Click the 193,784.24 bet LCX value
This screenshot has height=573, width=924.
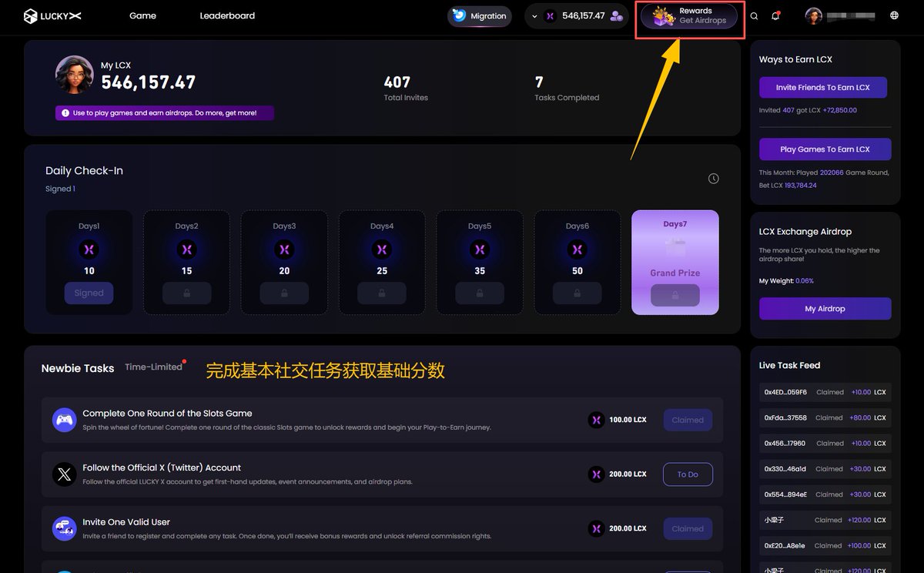[801, 186]
